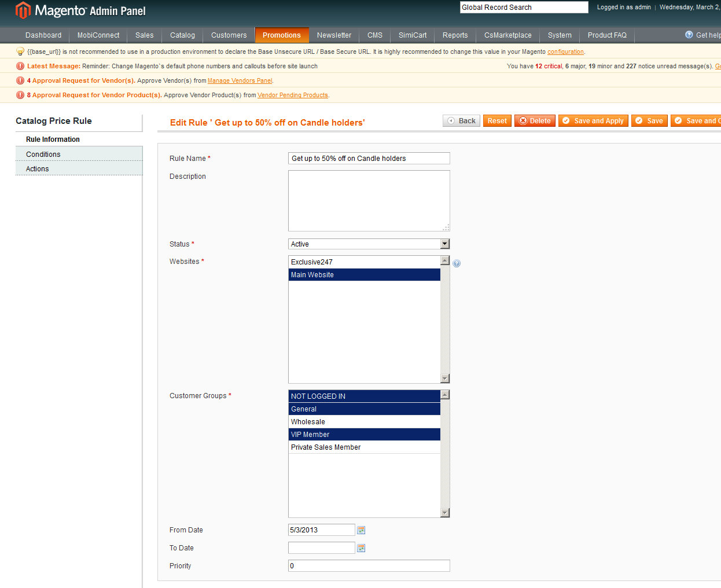
Task: Open the Product FAQ menu
Action: click(607, 35)
